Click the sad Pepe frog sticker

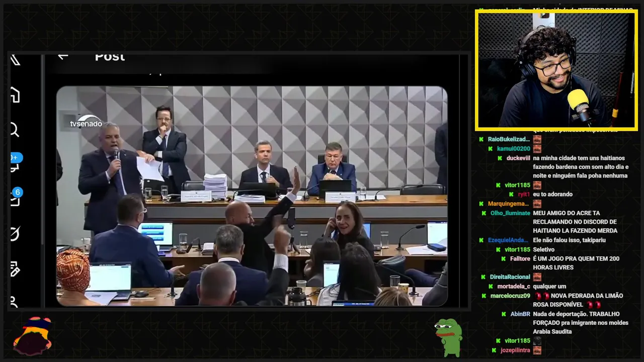[x=448, y=337]
